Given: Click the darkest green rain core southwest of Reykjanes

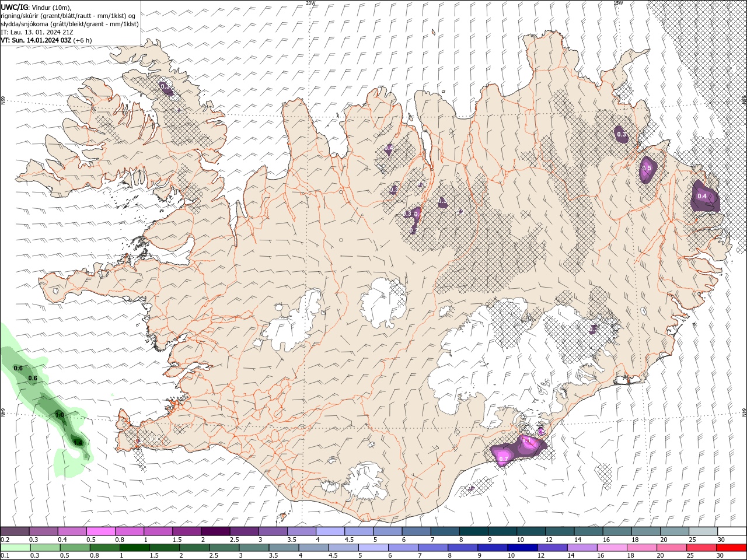Looking at the screenshot, I should click(x=78, y=442).
